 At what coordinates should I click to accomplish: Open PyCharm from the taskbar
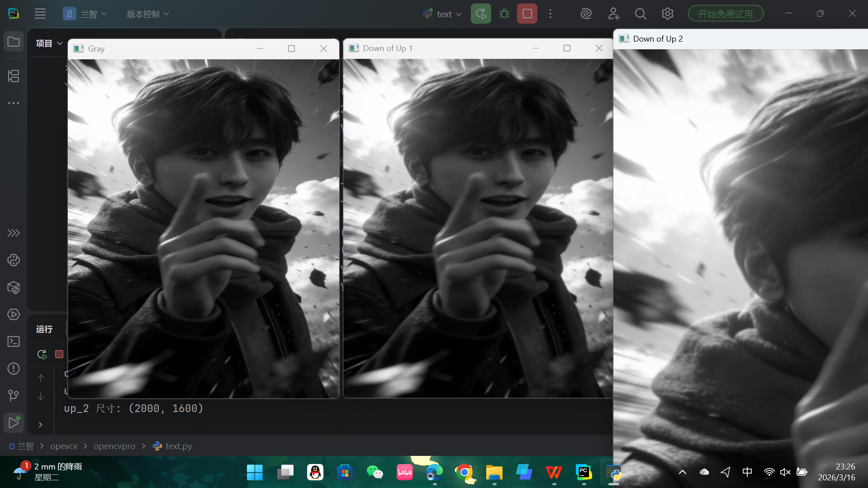pyautogui.click(x=583, y=473)
